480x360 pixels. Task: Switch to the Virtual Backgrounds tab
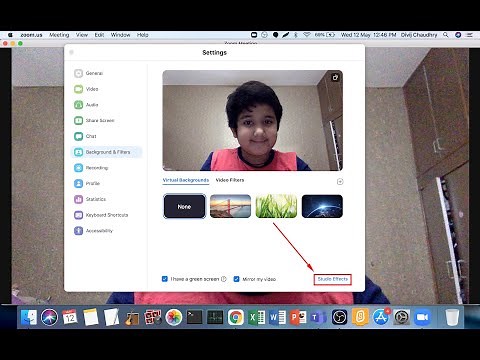[x=186, y=180]
